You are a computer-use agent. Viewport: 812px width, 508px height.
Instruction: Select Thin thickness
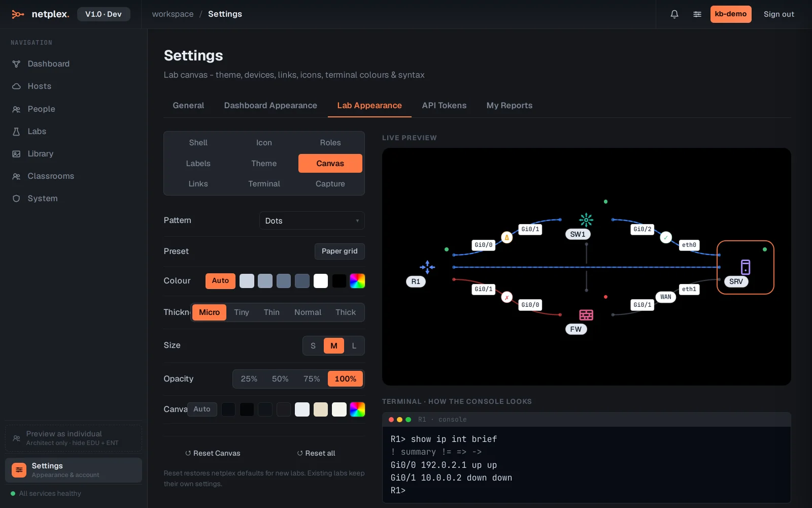(272, 312)
